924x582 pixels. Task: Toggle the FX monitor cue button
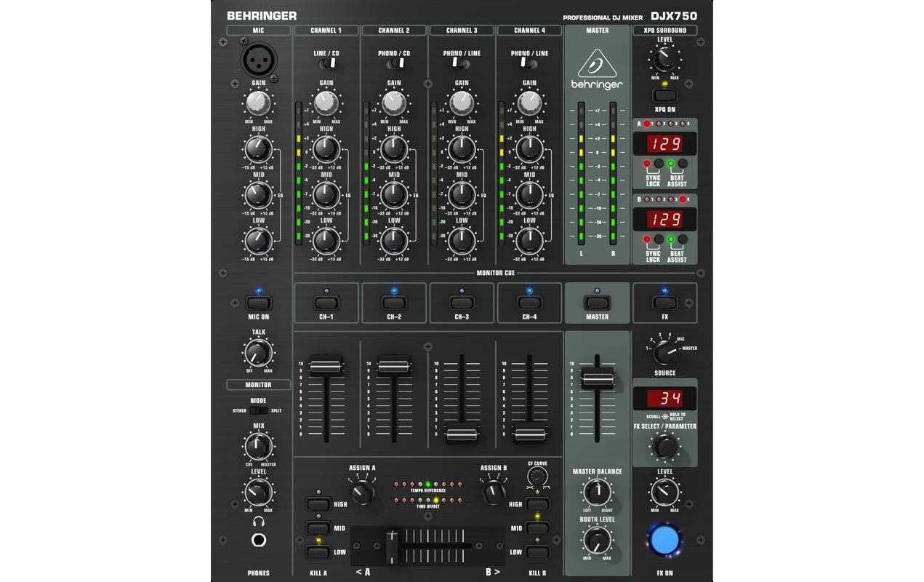click(664, 303)
